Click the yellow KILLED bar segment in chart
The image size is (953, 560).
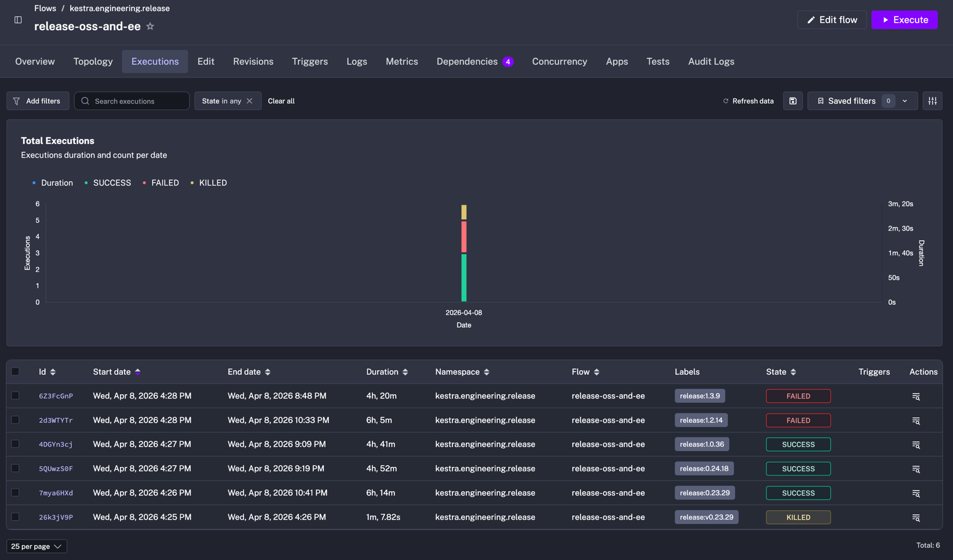tap(464, 212)
